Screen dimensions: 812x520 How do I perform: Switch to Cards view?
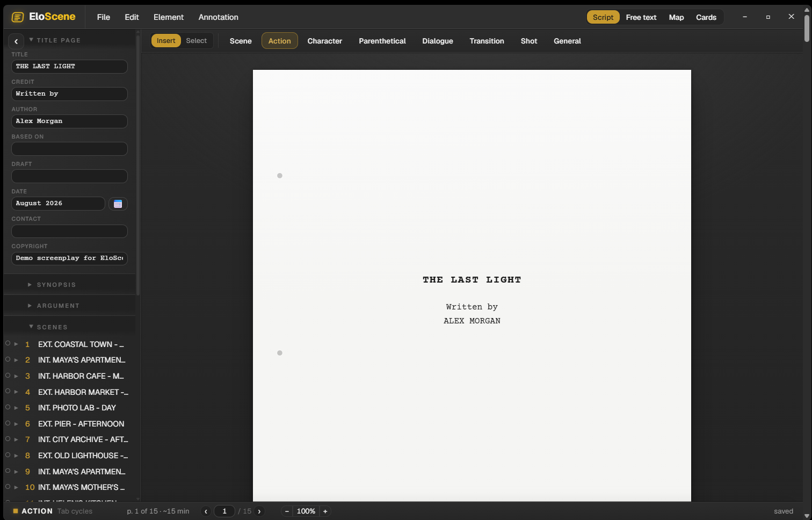coord(706,17)
